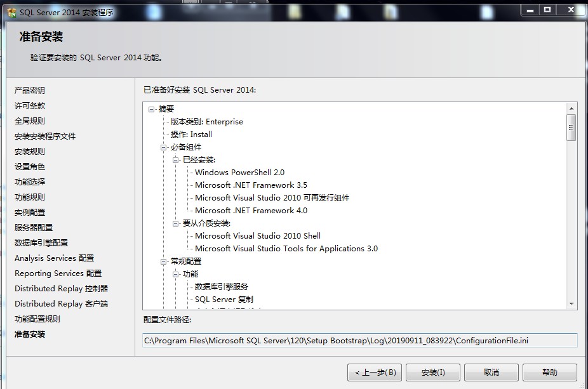Click 产品密钥 step in sidebar
588x389 pixels.
(30, 90)
